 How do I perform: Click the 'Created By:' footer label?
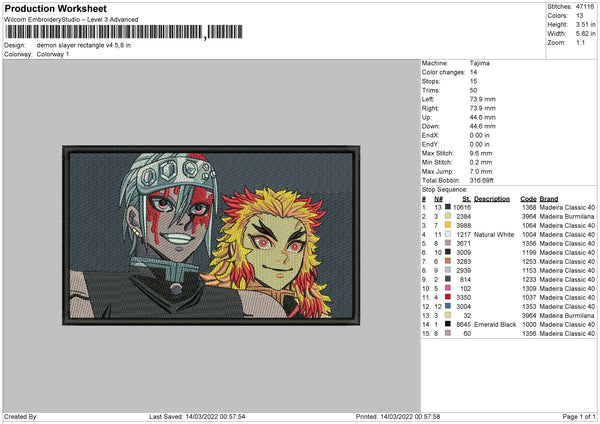tap(21, 416)
